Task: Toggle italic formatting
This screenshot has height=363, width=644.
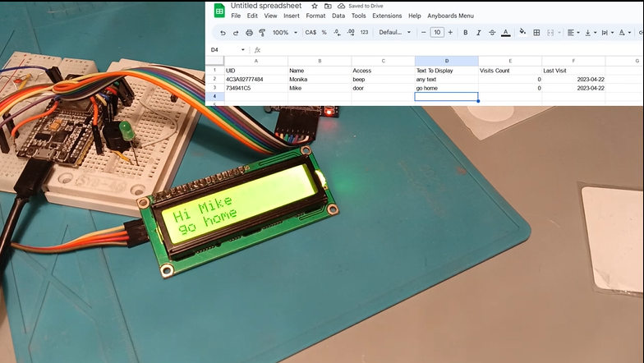Action: [478, 33]
